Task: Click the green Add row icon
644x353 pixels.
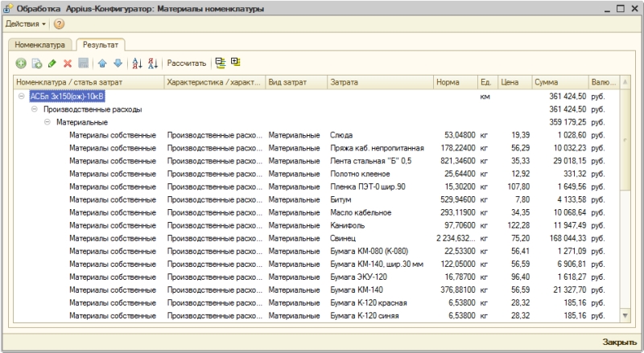Action: [x=22, y=63]
